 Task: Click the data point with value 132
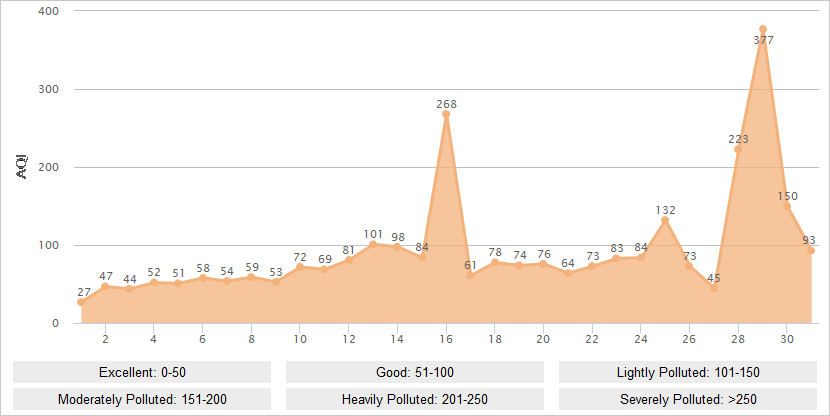tap(665, 220)
